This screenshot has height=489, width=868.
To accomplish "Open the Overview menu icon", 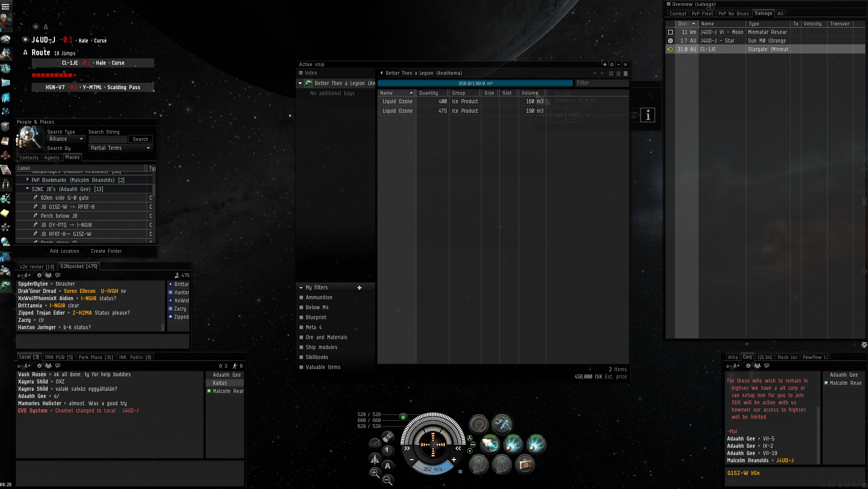I will pyautogui.click(x=668, y=4).
